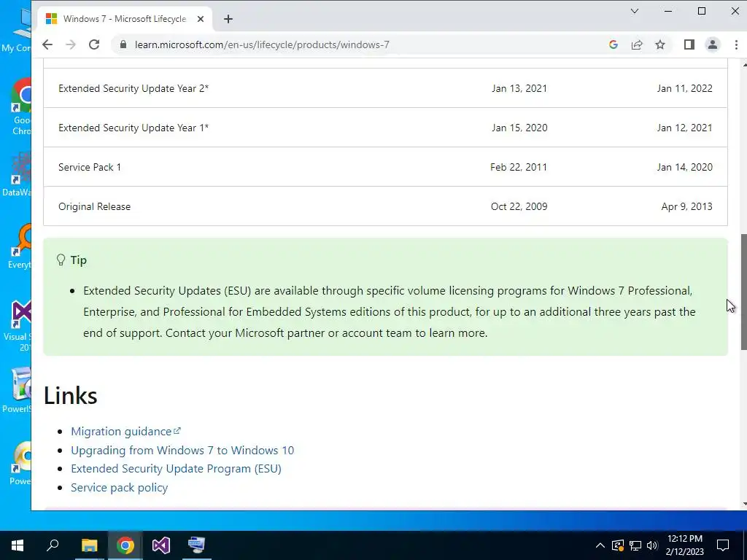Screen dimensions: 747x560
Task: Click the Original Release listing
Action: click(94, 206)
